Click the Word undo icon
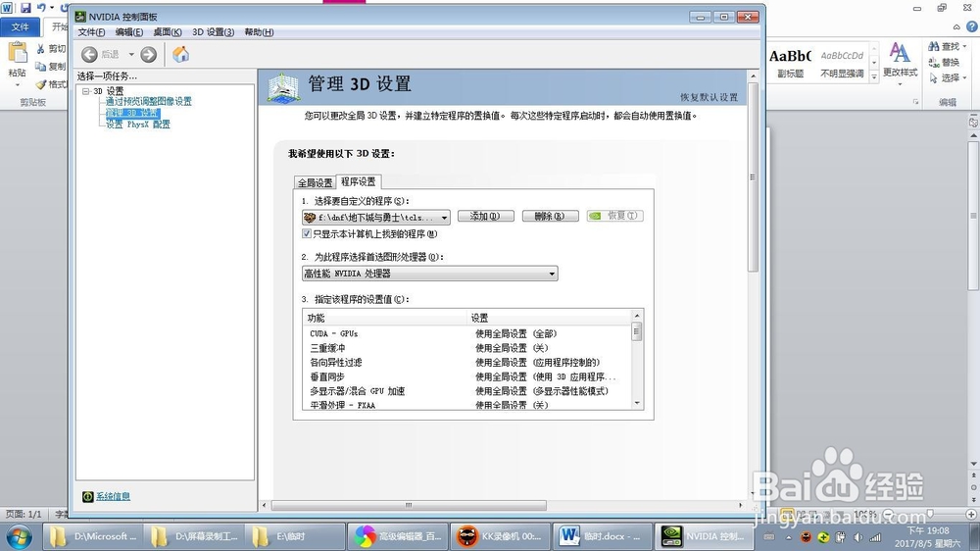 click(41, 8)
